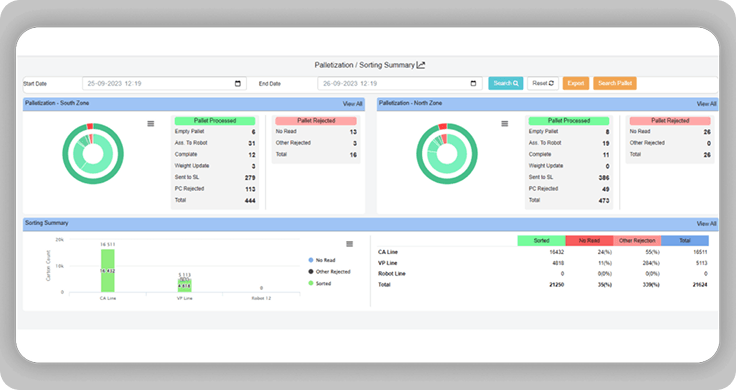
Task: Click the South Zone Pallet Rejected header
Action: click(316, 121)
